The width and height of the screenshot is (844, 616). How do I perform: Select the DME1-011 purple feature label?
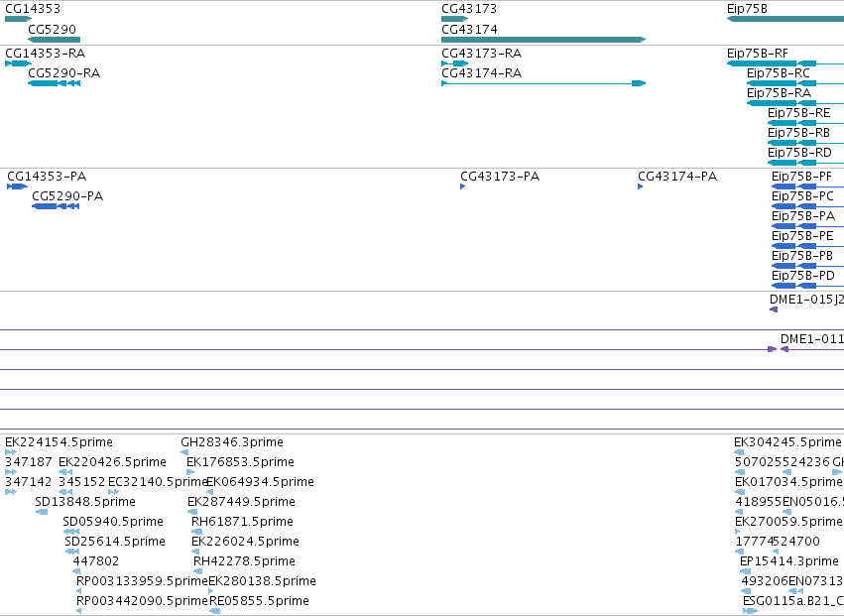pos(811,339)
